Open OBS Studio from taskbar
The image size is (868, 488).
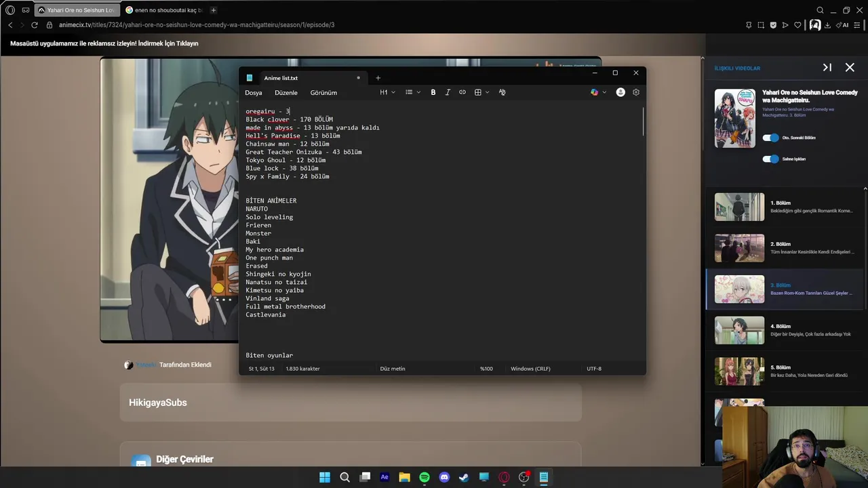point(524,477)
